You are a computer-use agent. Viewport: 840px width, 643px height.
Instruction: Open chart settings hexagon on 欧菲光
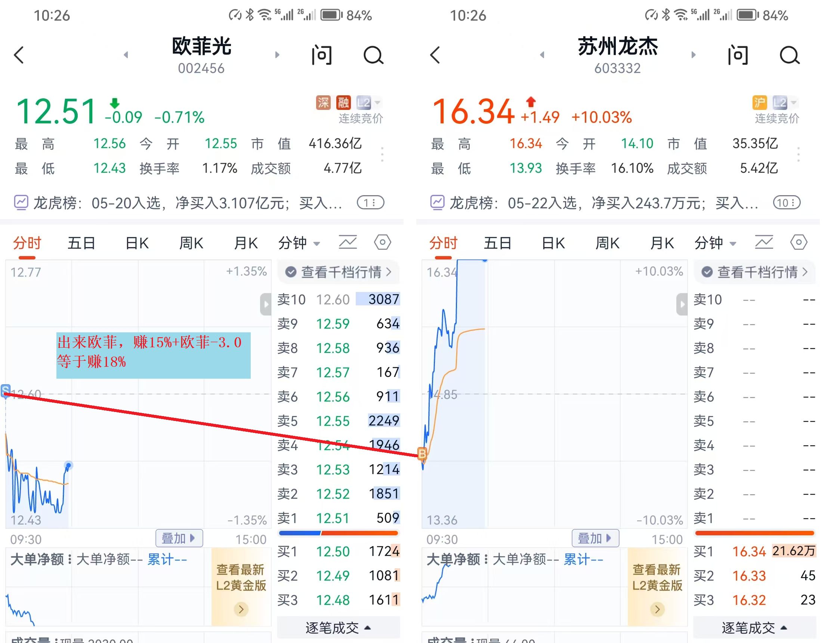pyautogui.click(x=383, y=242)
